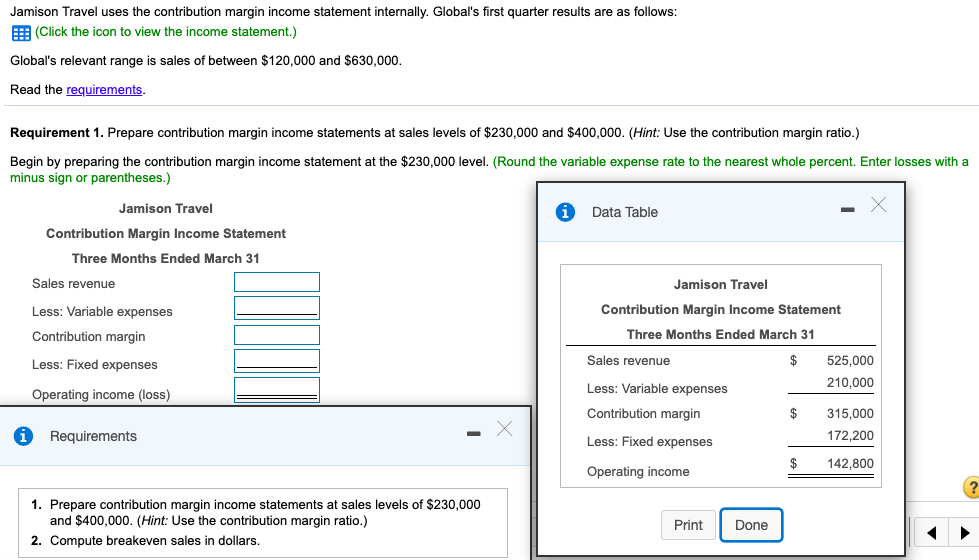Click the Variable expenses input field
979x560 pixels.
(277, 308)
